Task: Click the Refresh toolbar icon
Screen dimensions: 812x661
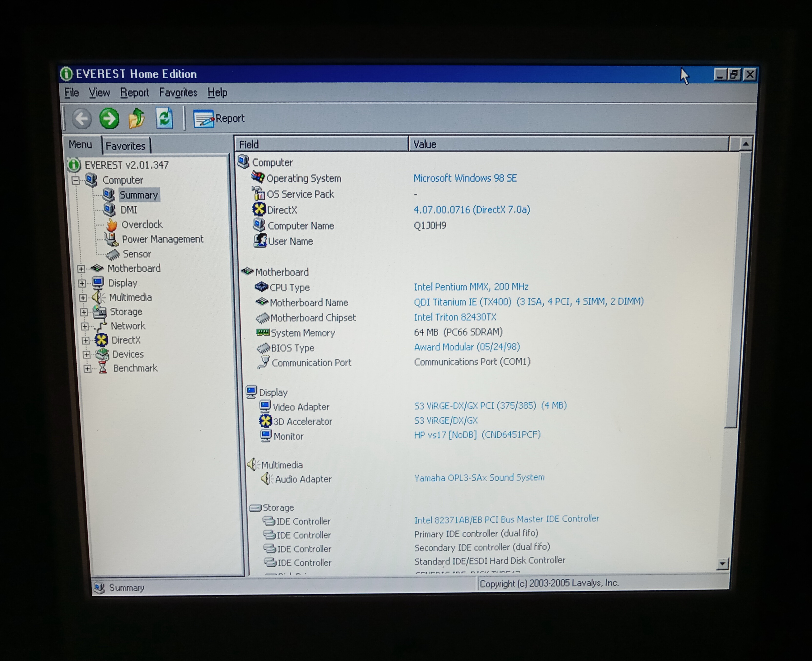Action: pos(165,118)
